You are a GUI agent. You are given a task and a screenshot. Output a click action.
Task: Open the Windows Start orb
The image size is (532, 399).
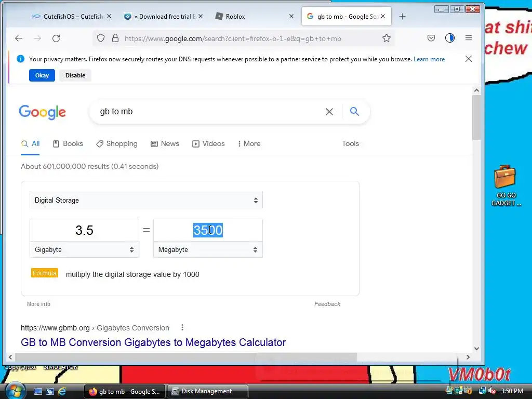pos(15,391)
